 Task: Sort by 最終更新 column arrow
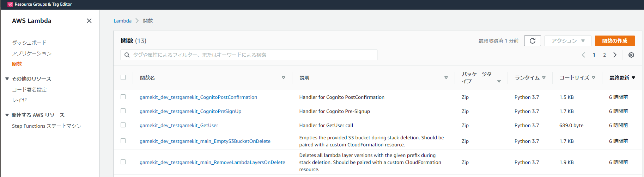pyautogui.click(x=633, y=78)
